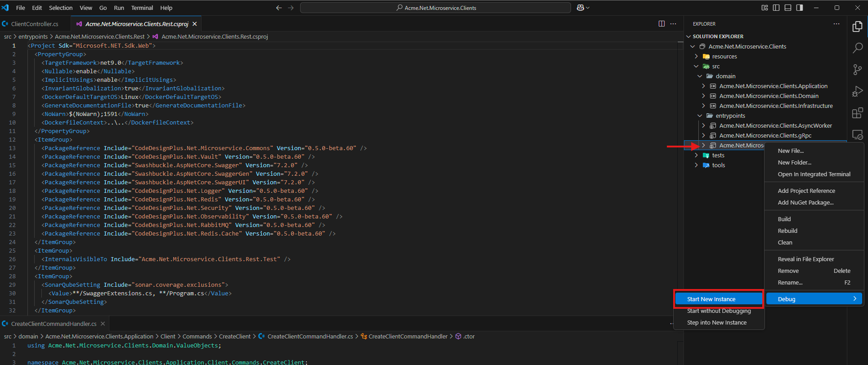Expand Acme.Net.Microservice.Clients.gRpc project
This screenshot has height=365, width=868.
click(x=703, y=135)
